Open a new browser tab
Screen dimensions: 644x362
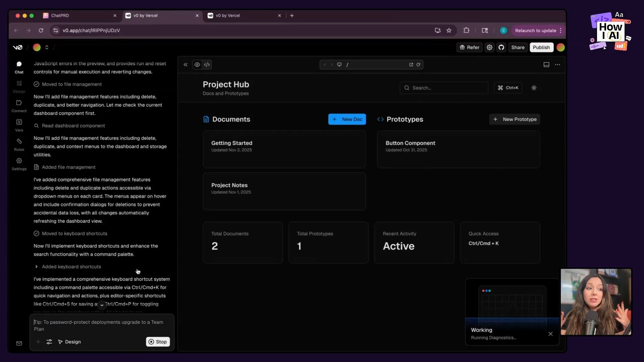pyautogui.click(x=292, y=15)
